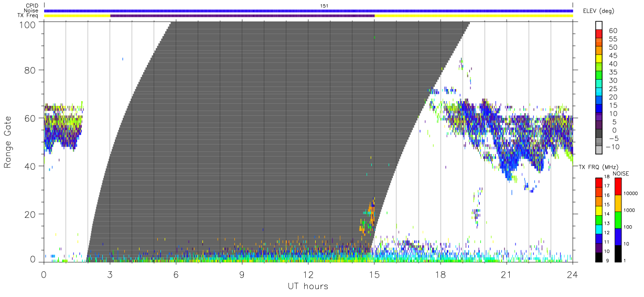Image resolution: width=644 pixels, height=297 pixels.
Task: Click the 25 label on ELEV colorbar
Action: pos(612,89)
